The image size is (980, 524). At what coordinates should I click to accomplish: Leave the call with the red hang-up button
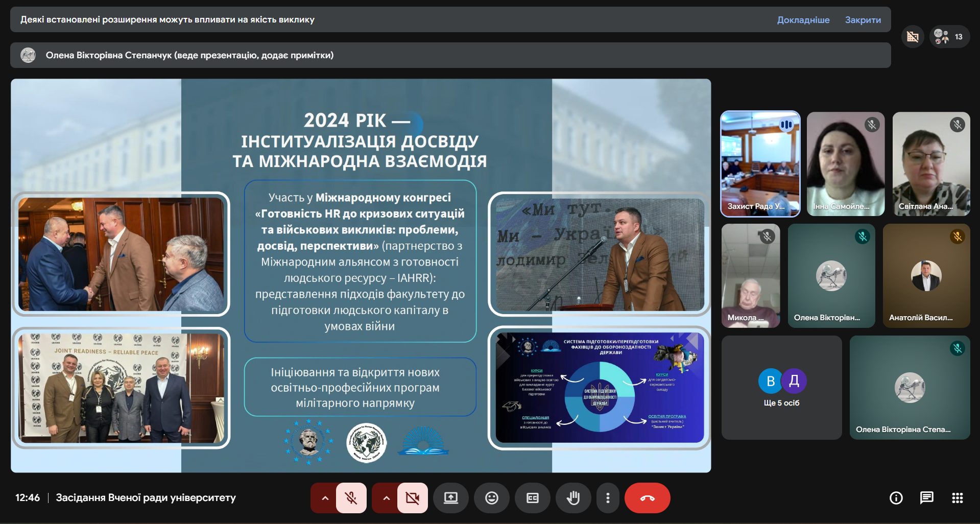click(x=647, y=498)
